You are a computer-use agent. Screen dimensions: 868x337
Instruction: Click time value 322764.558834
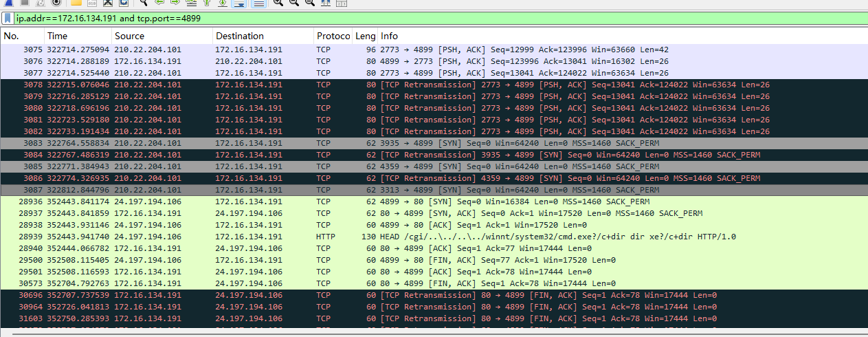[78, 143]
